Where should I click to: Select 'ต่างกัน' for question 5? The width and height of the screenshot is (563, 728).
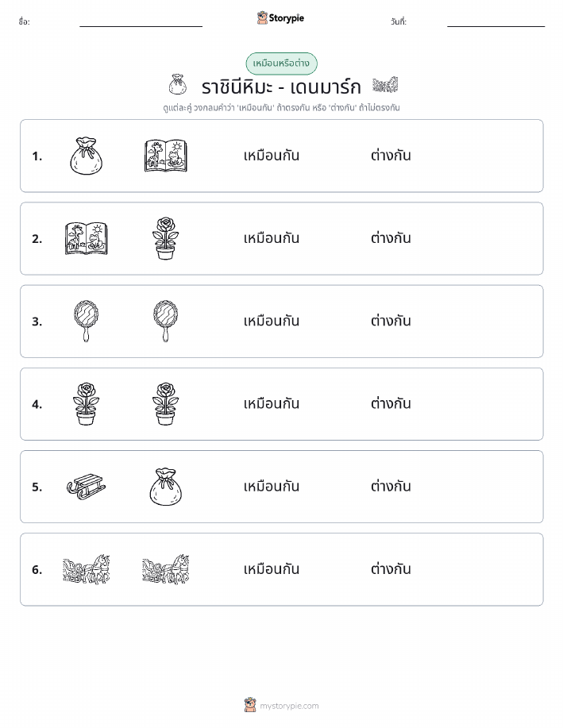(391, 486)
